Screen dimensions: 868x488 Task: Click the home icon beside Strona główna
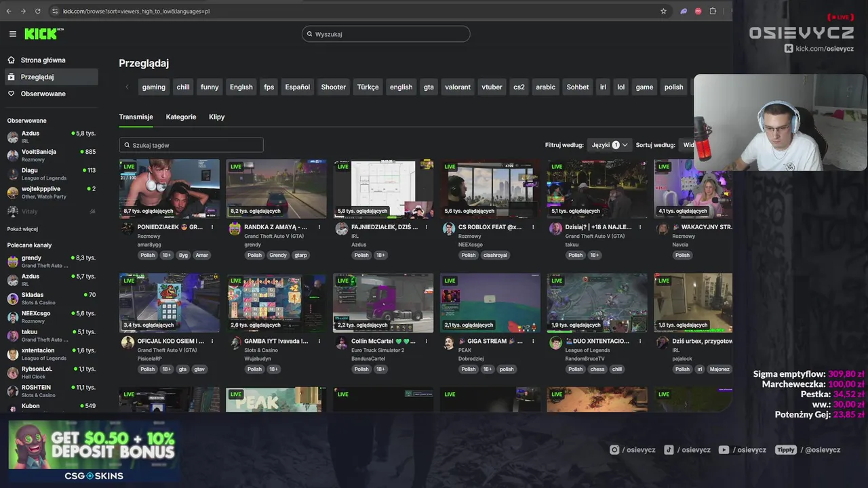point(12,60)
